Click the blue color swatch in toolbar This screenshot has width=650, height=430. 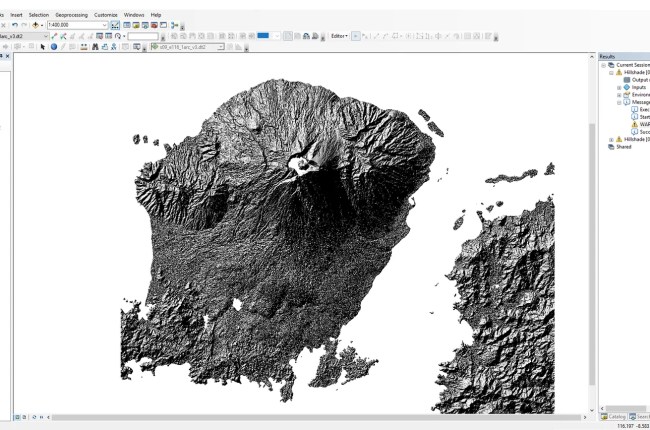(263, 36)
